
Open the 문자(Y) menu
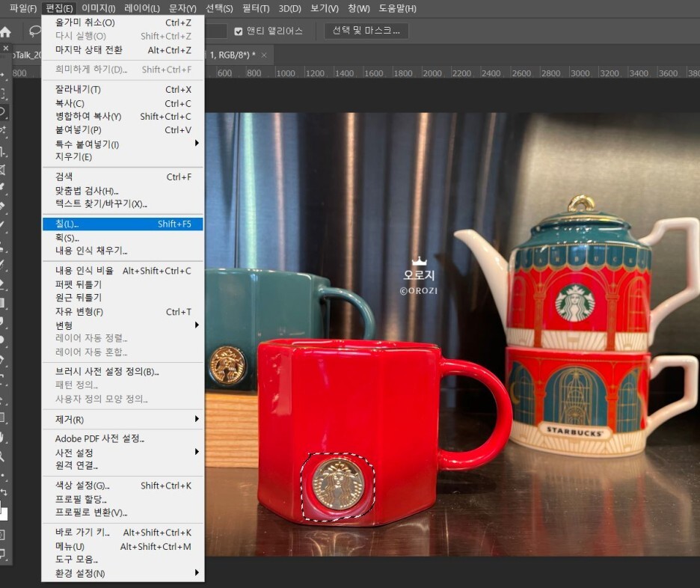click(x=182, y=8)
